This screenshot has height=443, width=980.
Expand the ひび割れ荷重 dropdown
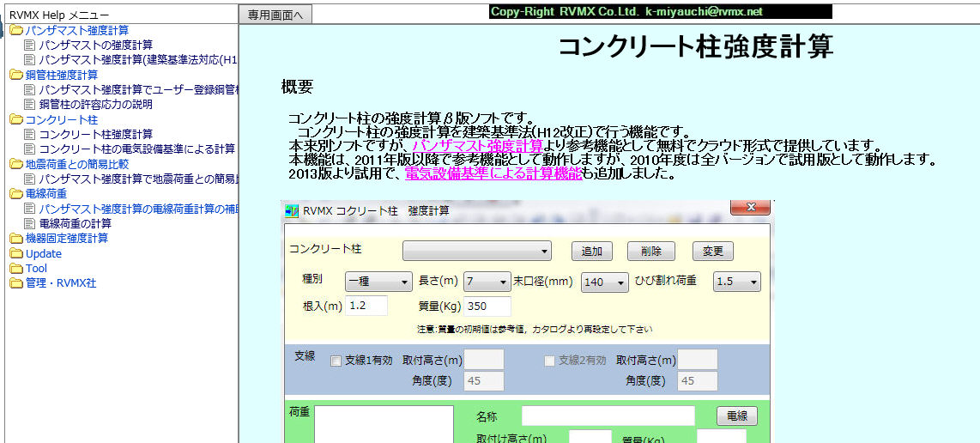(x=737, y=282)
